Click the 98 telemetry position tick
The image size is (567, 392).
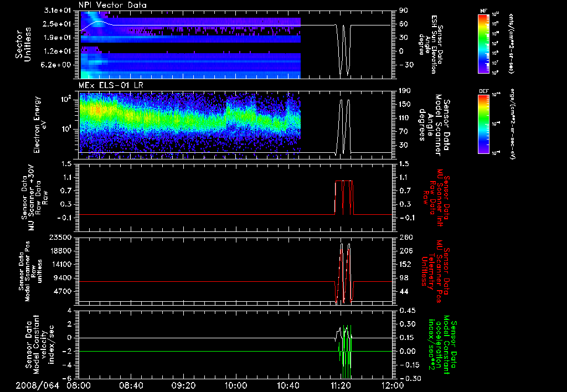coord(404,278)
